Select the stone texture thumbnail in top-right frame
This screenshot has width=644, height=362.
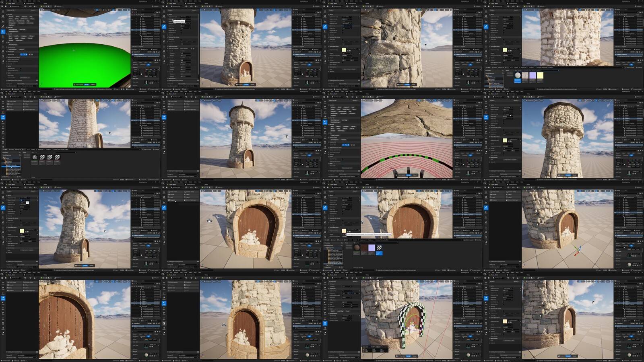[525, 75]
